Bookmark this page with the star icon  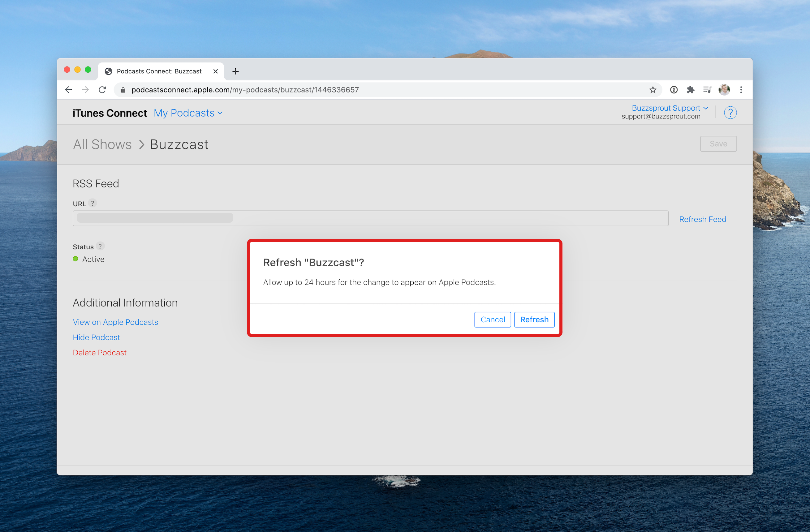653,90
